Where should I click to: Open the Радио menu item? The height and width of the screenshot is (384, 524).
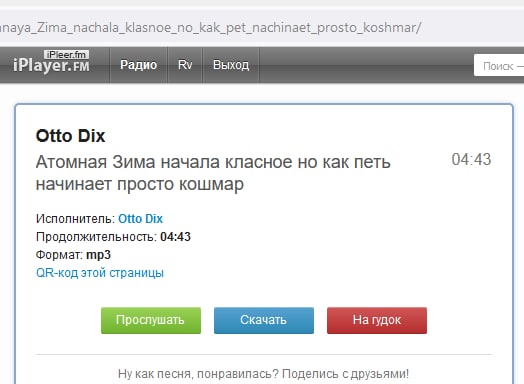(138, 65)
